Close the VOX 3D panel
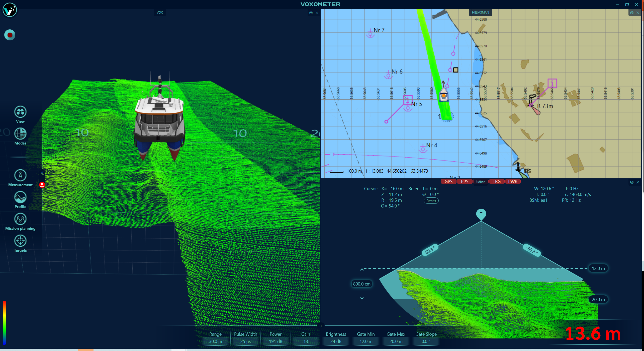This screenshot has height=351, width=644. [x=317, y=13]
